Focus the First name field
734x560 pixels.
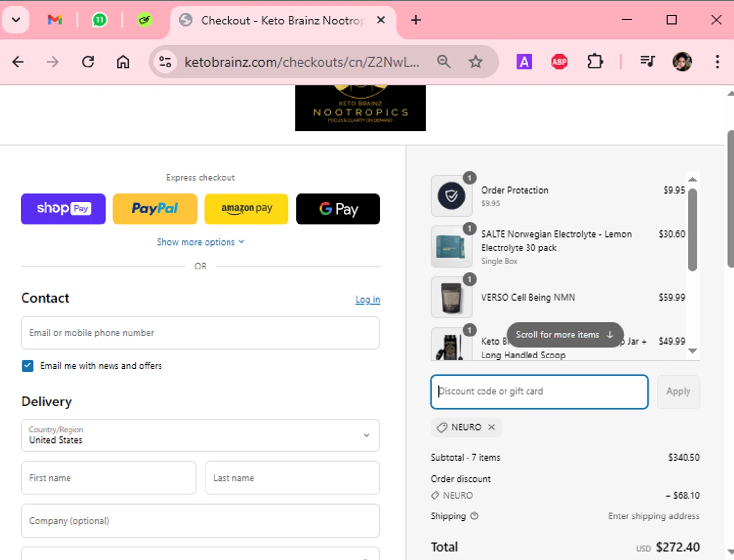click(109, 478)
